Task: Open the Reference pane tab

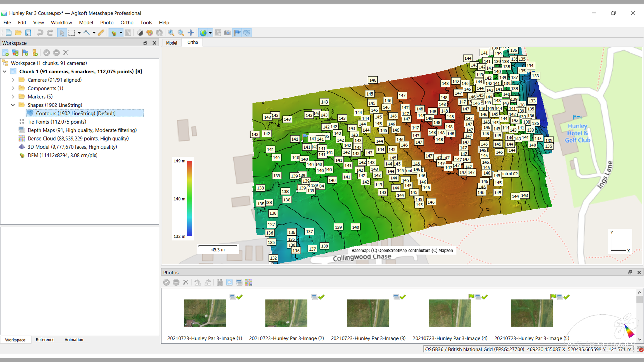Action: tap(45, 340)
